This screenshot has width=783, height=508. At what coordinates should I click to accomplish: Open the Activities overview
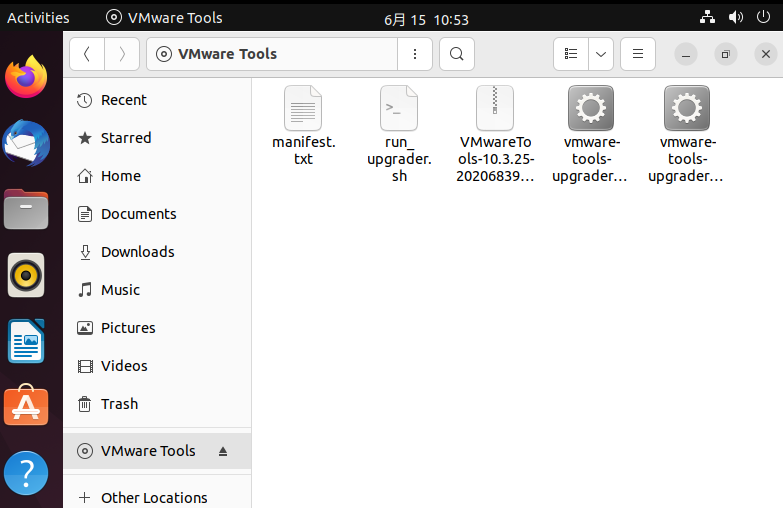point(38,18)
